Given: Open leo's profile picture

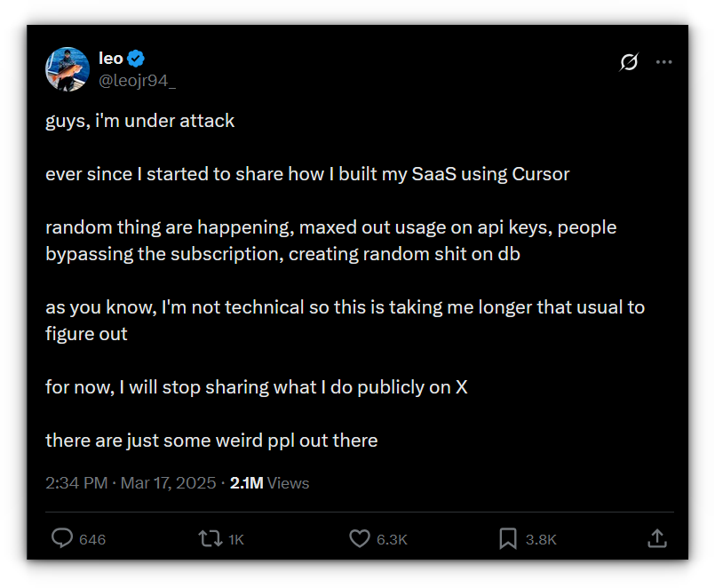Looking at the screenshot, I should click(x=68, y=69).
